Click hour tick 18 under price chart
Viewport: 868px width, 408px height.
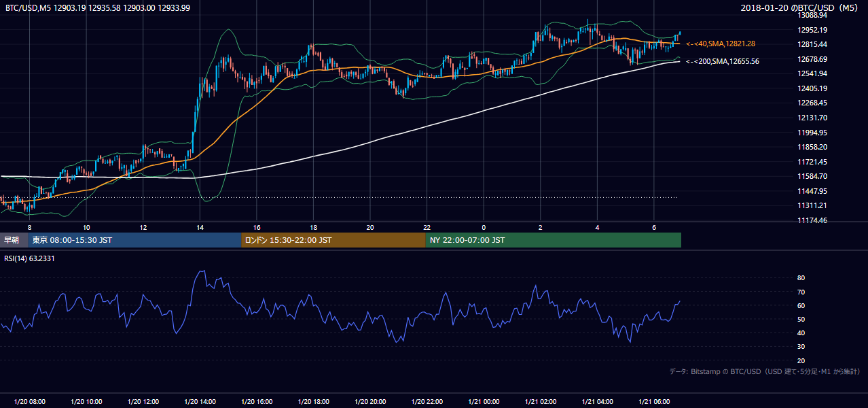(x=313, y=227)
